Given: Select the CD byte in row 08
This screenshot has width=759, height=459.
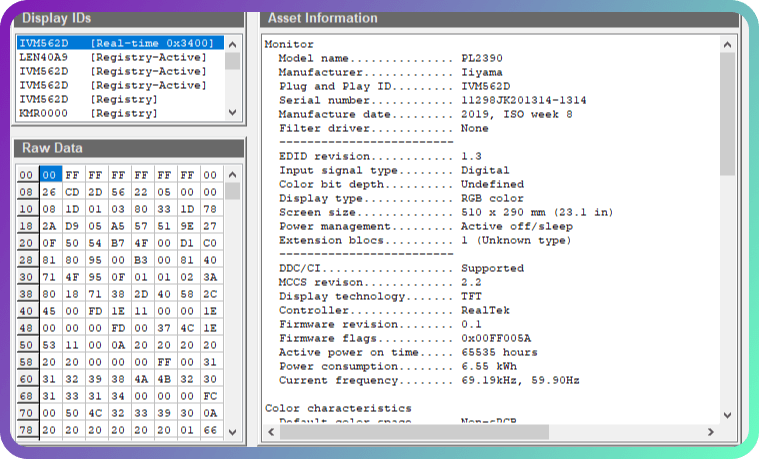Looking at the screenshot, I should (x=72, y=192).
